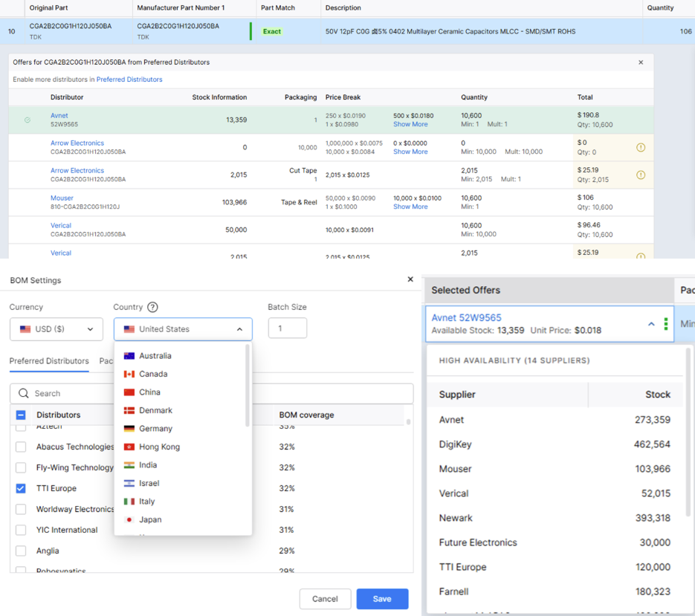
Task: Click the Newark supplier row
Action: 555,518
